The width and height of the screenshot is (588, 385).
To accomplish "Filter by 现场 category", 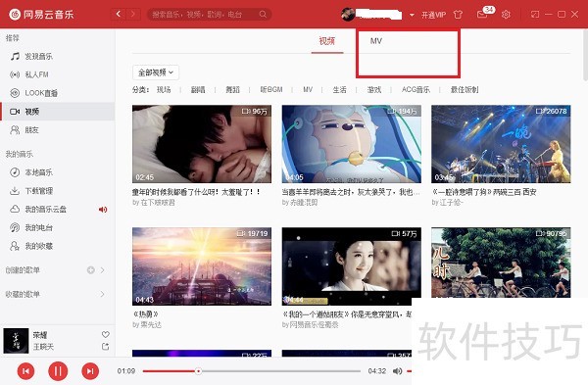I will pyautogui.click(x=164, y=89).
